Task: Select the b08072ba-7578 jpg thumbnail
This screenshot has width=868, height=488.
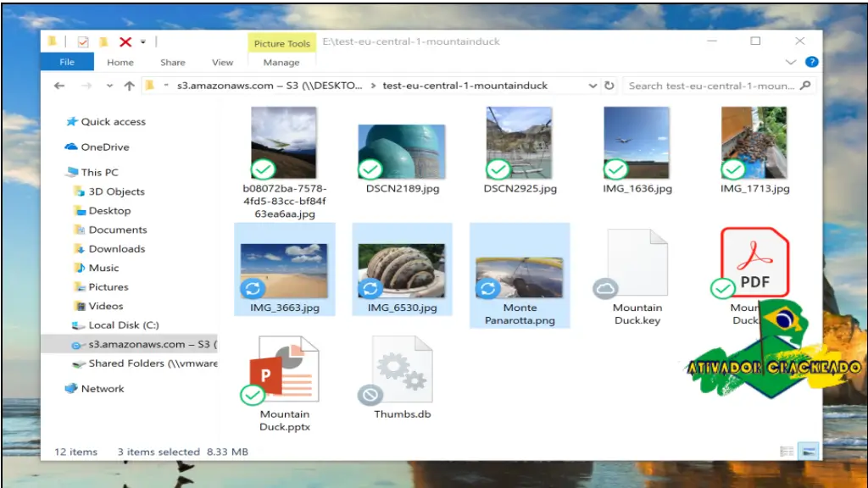Action: click(x=283, y=142)
